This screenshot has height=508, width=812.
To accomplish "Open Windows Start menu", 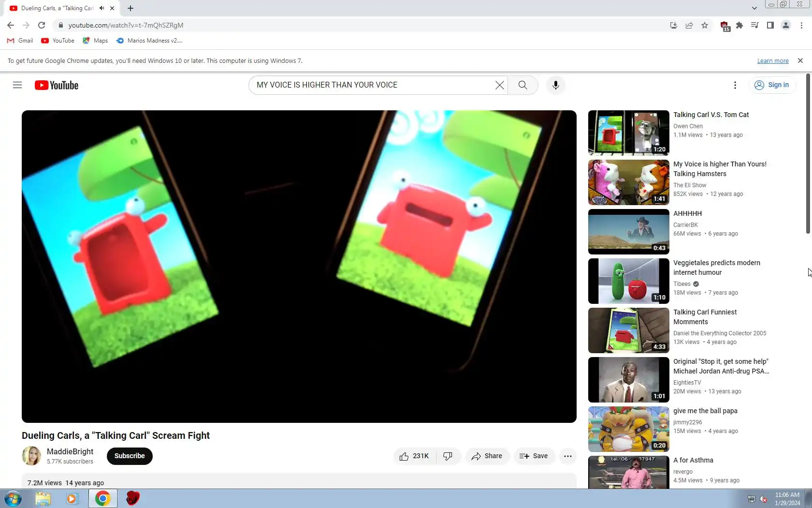I will pyautogui.click(x=13, y=498).
